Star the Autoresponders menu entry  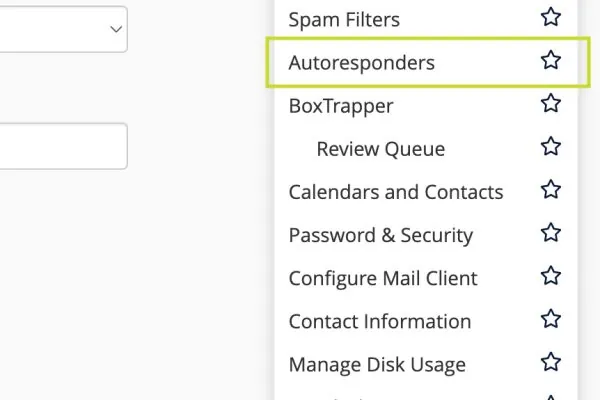click(551, 60)
